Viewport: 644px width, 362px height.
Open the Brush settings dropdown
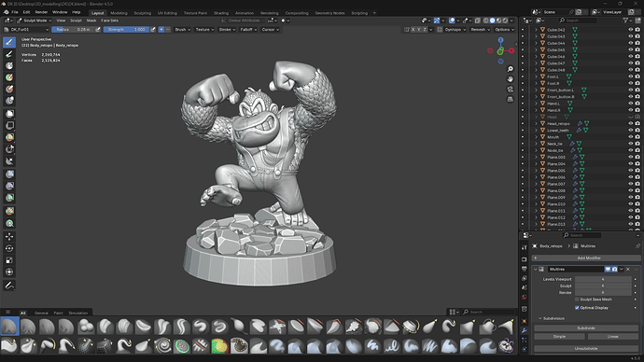tap(183, 30)
